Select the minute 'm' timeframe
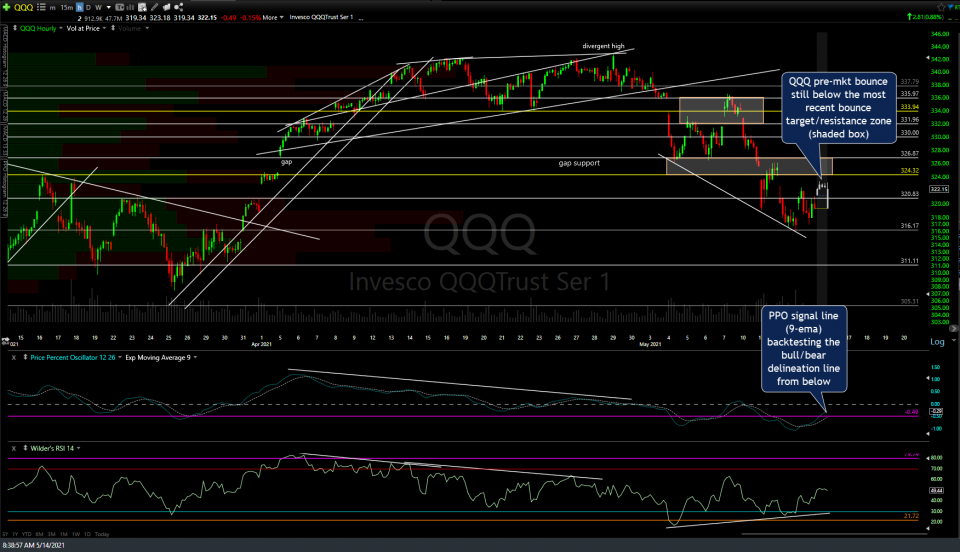Image resolution: width=960 pixels, height=552 pixels. coord(53,8)
